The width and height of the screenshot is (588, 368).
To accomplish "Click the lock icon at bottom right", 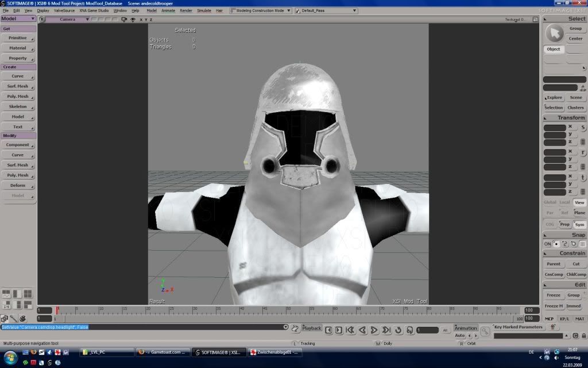I will click(583, 335).
